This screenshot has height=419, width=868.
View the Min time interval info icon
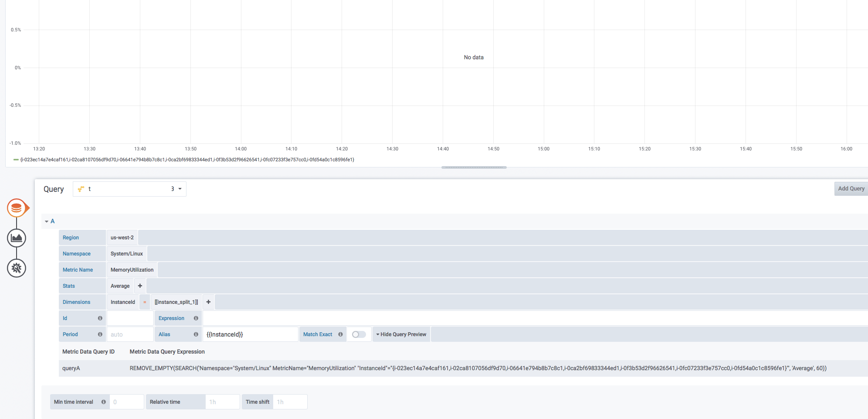pos(104,402)
